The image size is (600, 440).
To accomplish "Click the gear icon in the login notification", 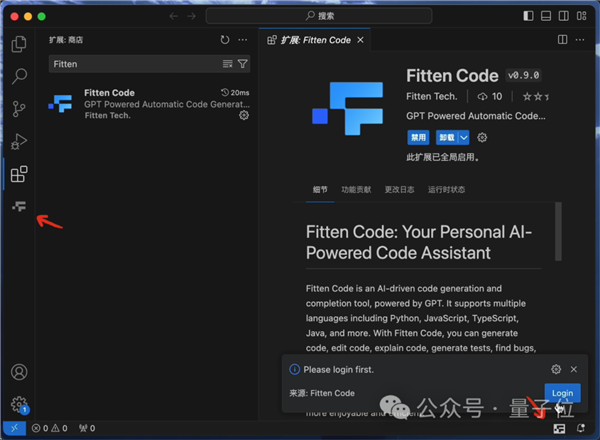I will (556, 369).
